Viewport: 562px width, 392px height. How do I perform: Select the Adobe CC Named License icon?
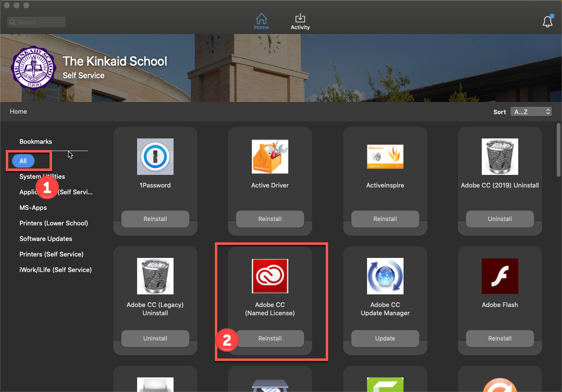(270, 276)
